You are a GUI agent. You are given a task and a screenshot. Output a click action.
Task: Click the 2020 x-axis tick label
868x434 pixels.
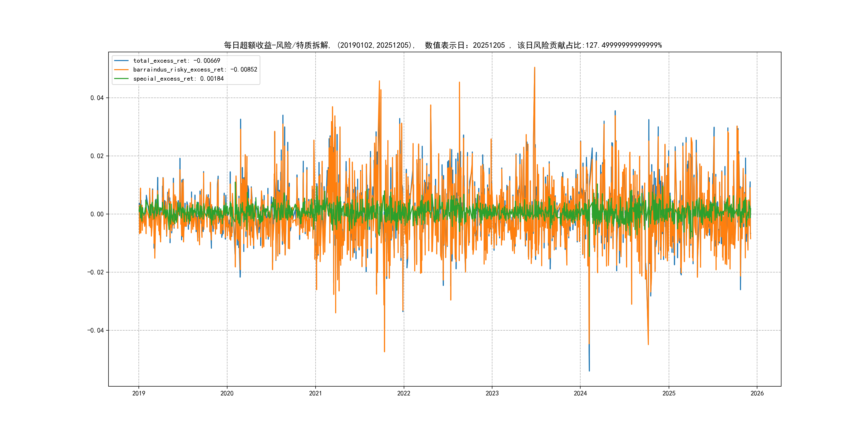(x=227, y=393)
